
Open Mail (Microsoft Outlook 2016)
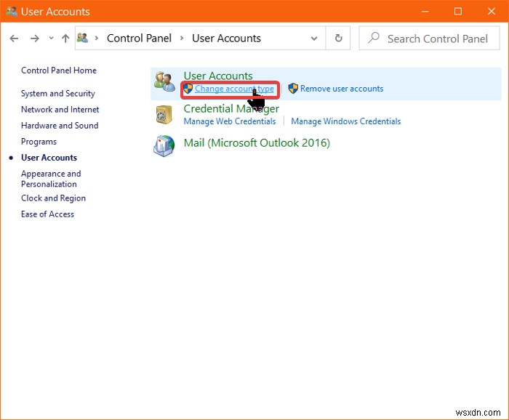point(257,142)
